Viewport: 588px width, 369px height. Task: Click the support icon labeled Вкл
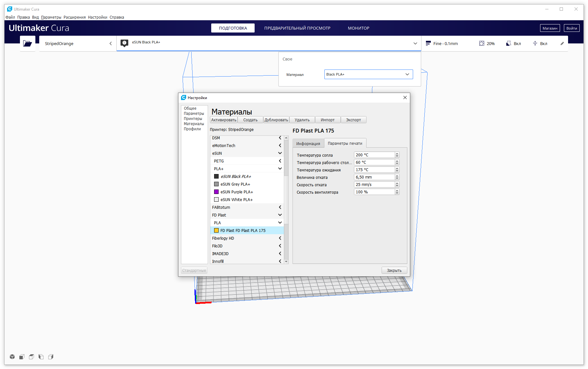tap(509, 43)
